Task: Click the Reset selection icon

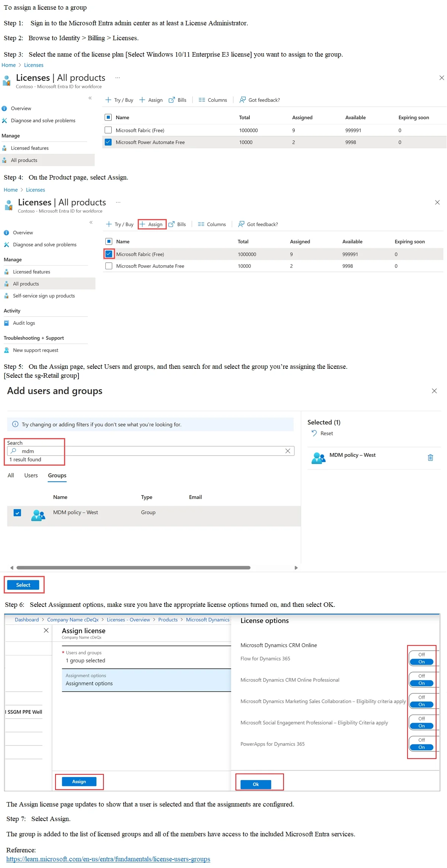Action: (x=314, y=433)
